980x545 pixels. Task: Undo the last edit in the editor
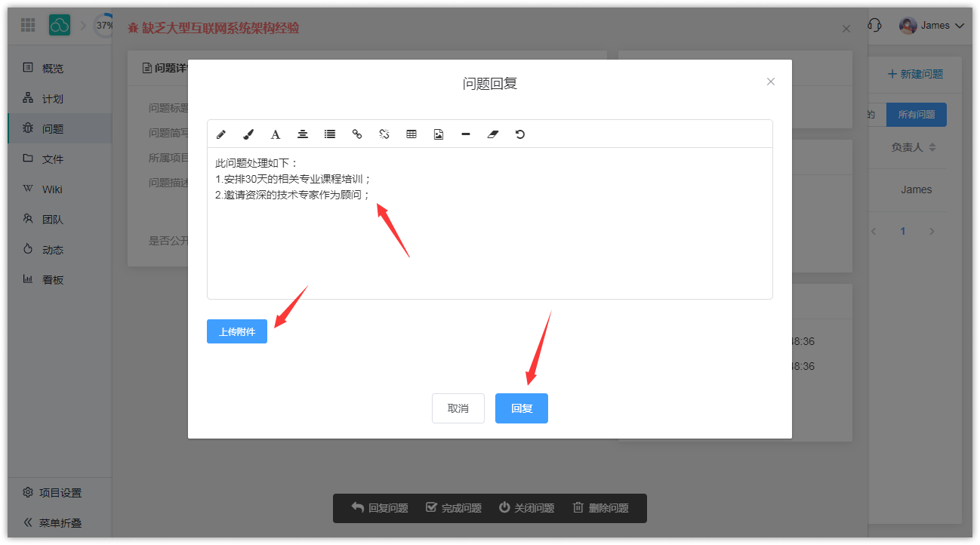[x=520, y=134]
